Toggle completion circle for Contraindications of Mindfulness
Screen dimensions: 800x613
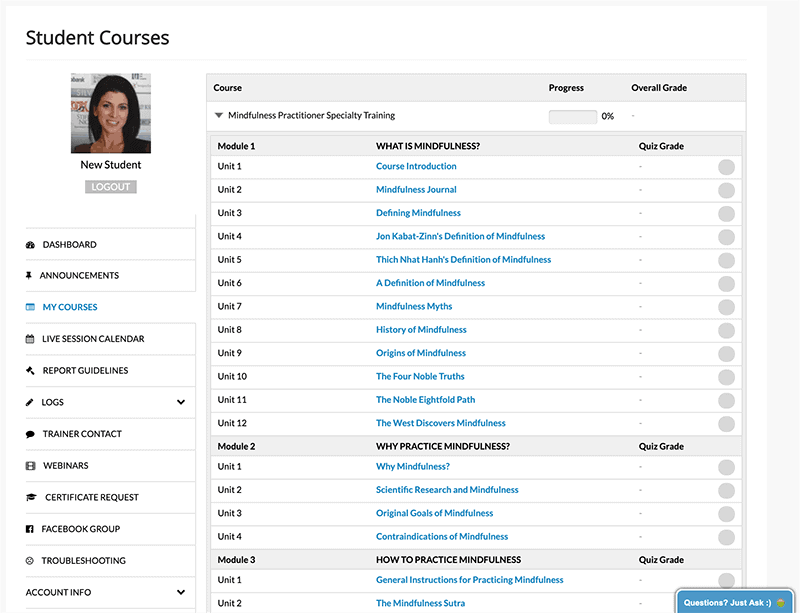pyautogui.click(x=726, y=537)
